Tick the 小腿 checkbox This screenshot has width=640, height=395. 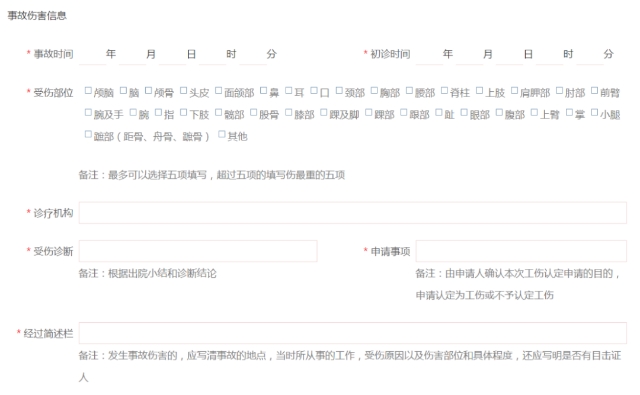tap(595, 112)
